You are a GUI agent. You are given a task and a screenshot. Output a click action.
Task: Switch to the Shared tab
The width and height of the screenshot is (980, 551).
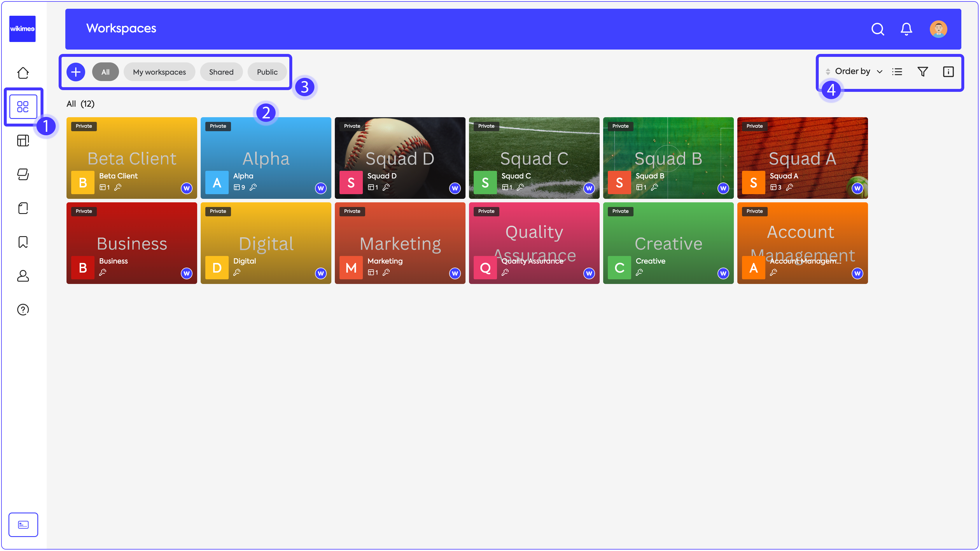pyautogui.click(x=221, y=72)
